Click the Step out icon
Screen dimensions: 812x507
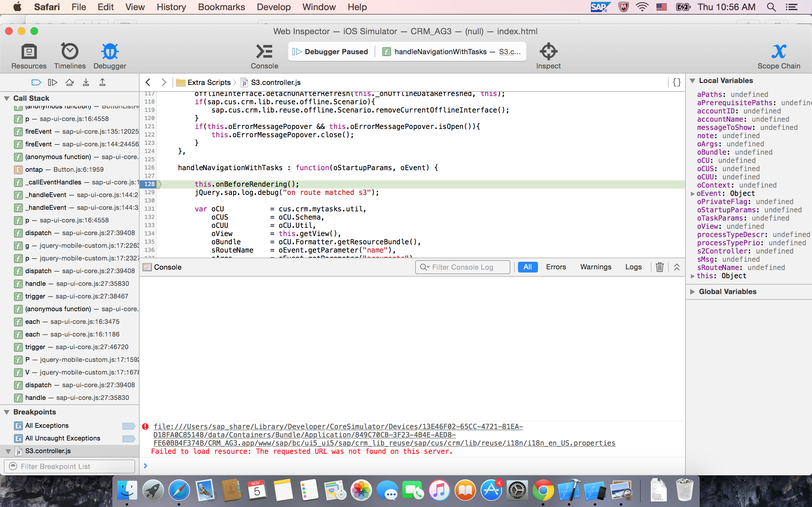[x=102, y=82]
